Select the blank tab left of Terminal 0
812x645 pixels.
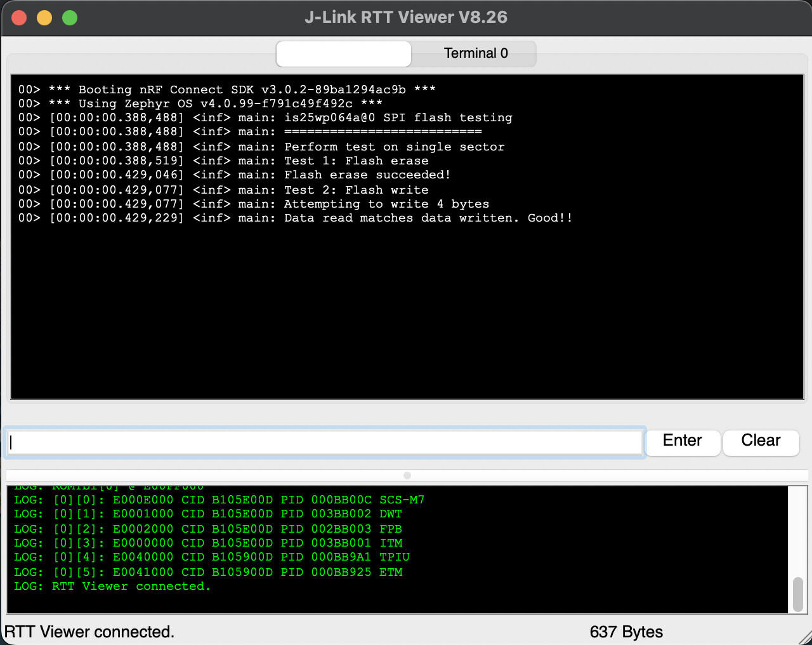click(x=344, y=54)
